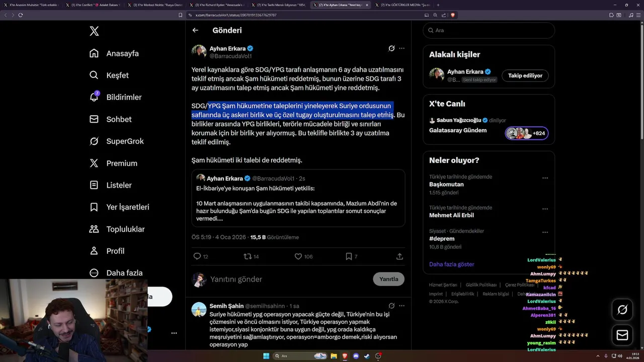Share the post via the share icon
644x362 pixels.
click(399, 256)
